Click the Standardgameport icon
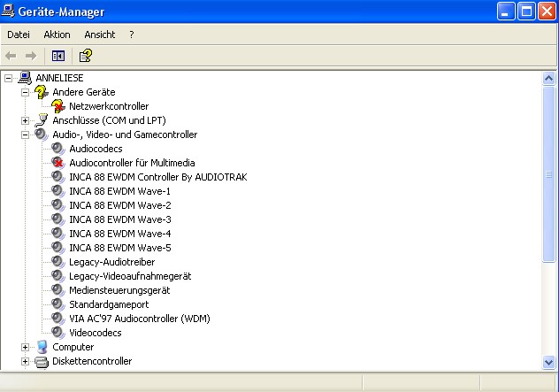 pyautogui.click(x=58, y=304)
